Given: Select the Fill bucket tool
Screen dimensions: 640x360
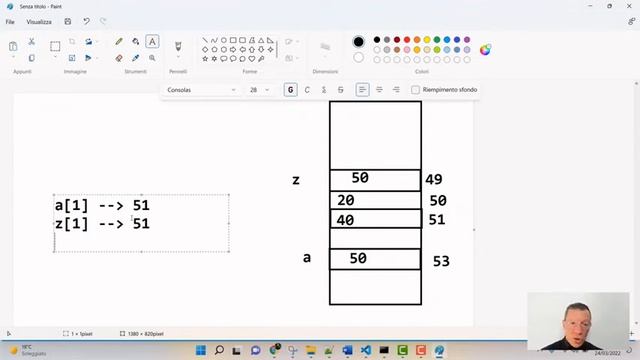Looking at the screenshot, I should [136, 42].
